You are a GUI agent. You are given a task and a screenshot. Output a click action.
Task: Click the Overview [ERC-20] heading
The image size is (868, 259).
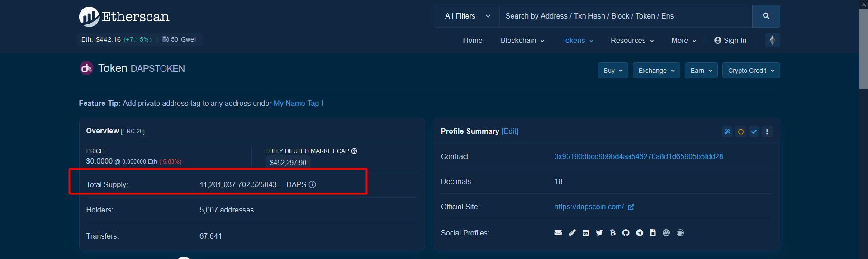115,131
